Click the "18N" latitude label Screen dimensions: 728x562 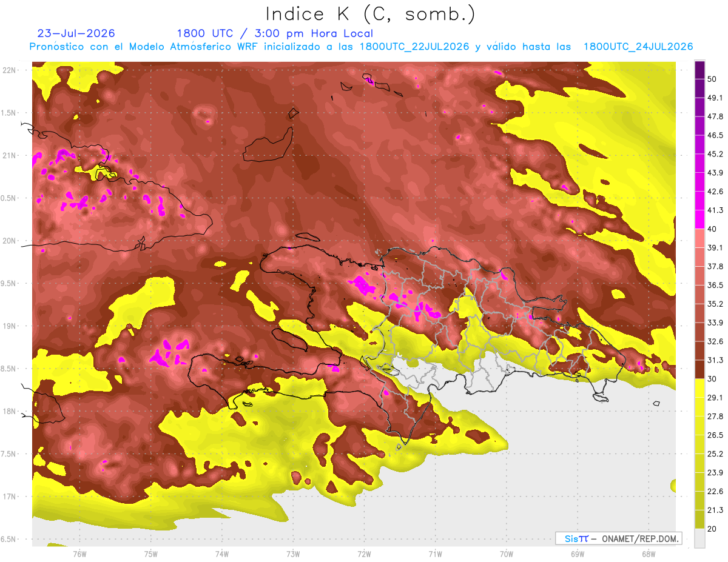tap(10, 412)
